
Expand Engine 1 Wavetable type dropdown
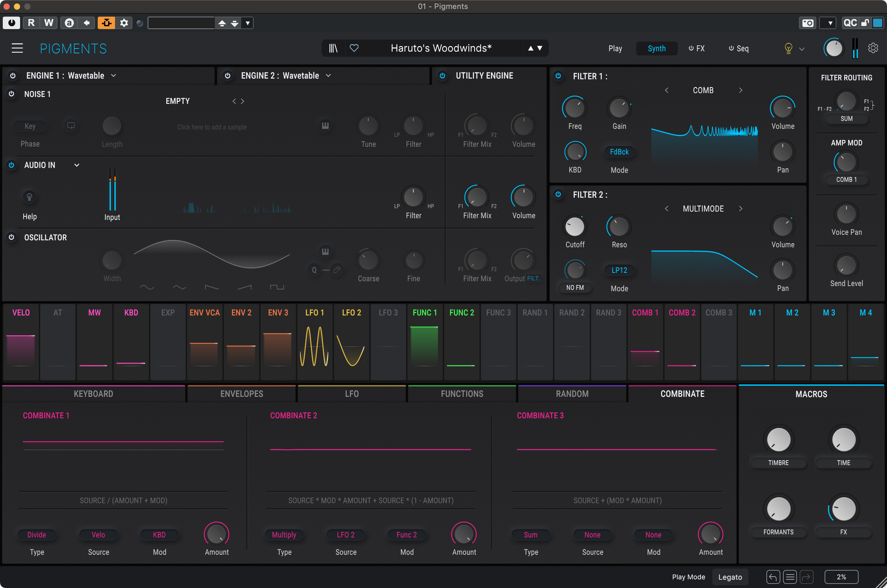point(113,75)
